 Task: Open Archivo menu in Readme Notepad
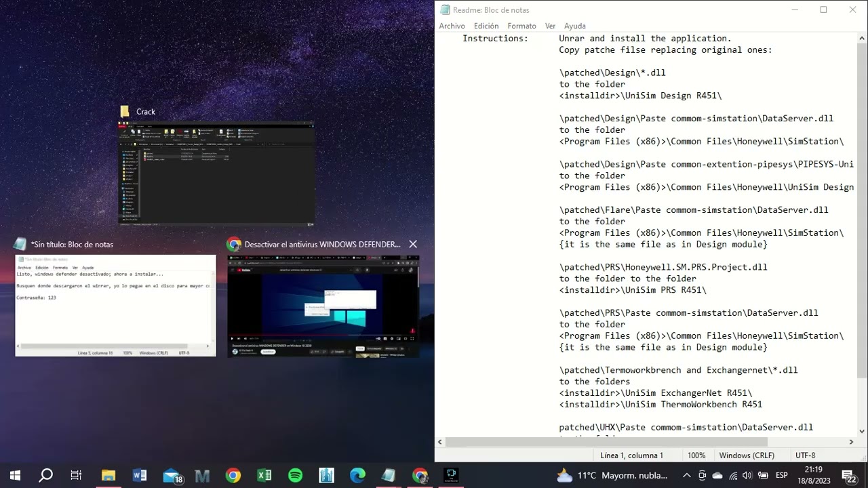coord(452,26)
